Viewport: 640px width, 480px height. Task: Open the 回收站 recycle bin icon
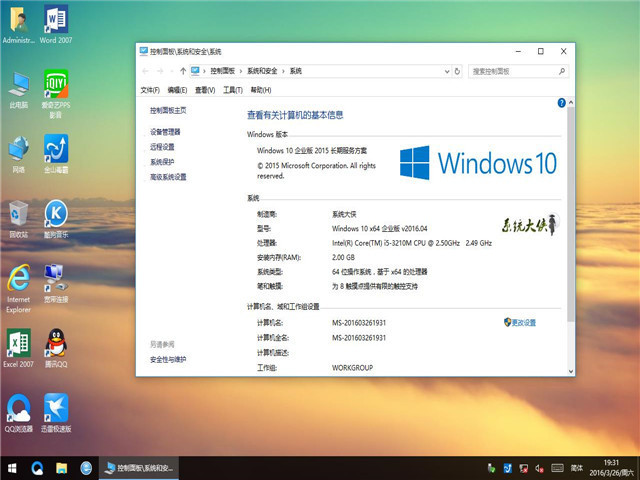[18, 213]
